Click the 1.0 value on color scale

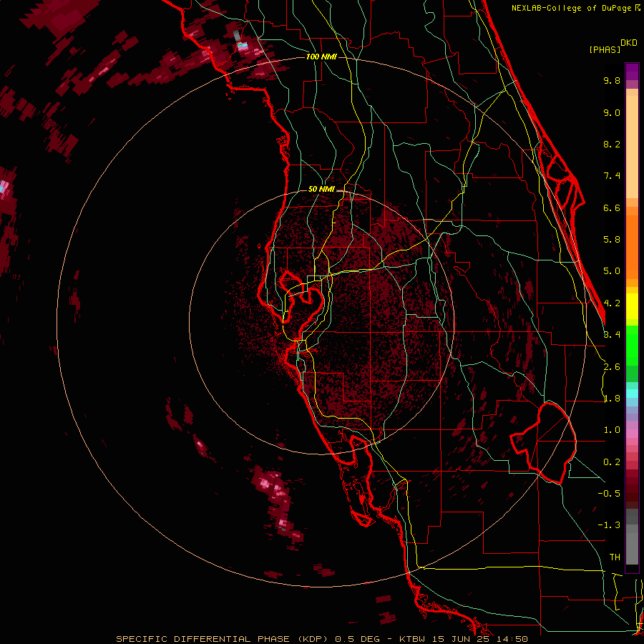pos(612,430)
